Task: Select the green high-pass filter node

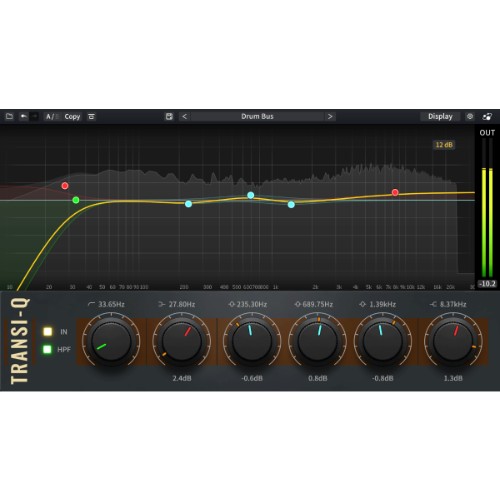Action: coord(76,200)
